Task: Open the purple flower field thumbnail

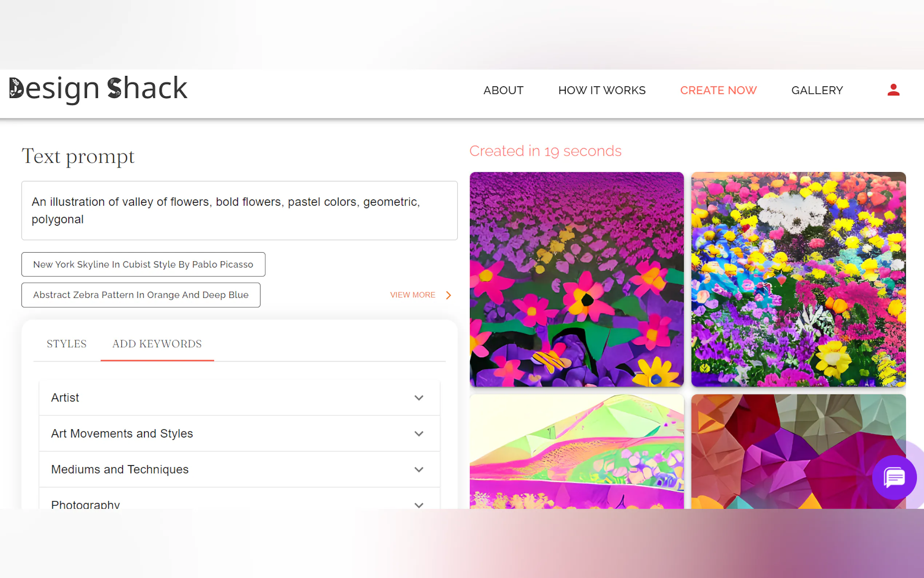Action: pos(576,279)
